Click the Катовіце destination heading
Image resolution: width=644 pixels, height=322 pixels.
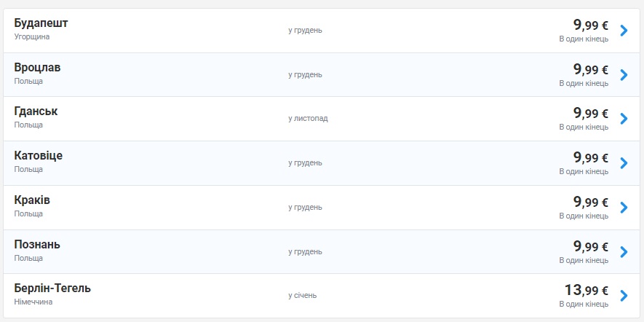pyautogui.click(x=39, y=156)
